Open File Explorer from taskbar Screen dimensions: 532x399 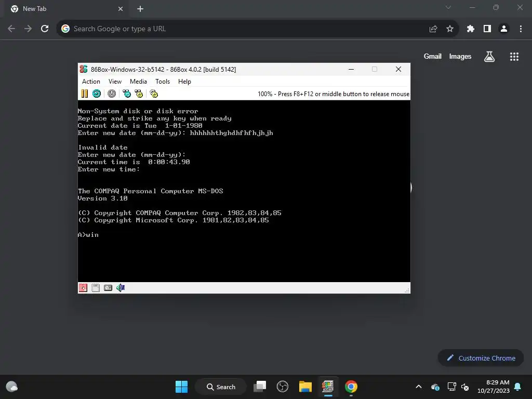click(x=305, y=387)
